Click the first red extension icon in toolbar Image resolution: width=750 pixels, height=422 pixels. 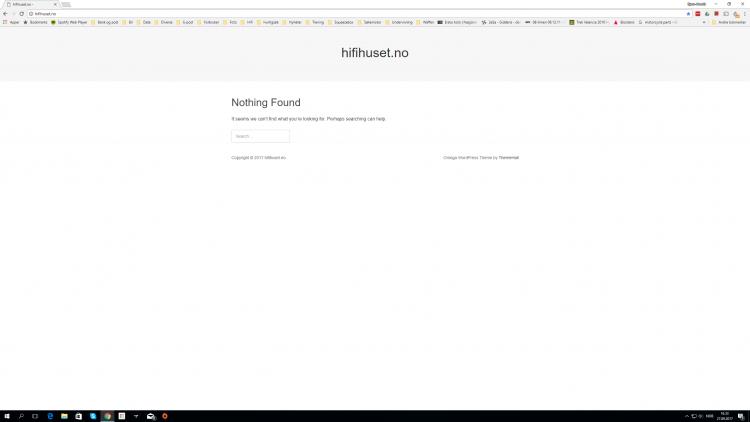click(698, 14)
